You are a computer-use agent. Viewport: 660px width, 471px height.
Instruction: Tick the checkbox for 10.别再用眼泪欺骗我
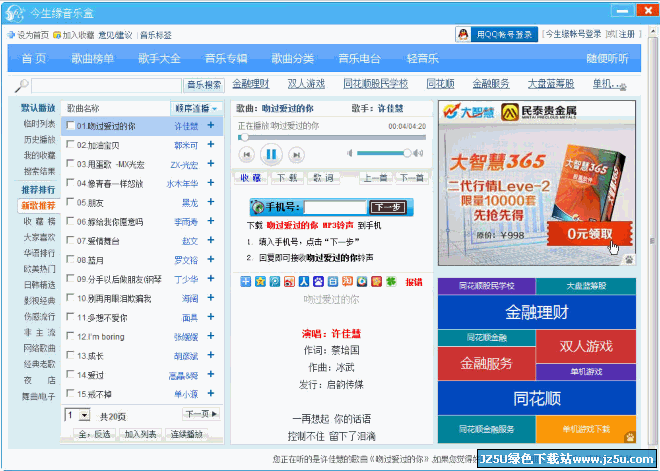70,298
